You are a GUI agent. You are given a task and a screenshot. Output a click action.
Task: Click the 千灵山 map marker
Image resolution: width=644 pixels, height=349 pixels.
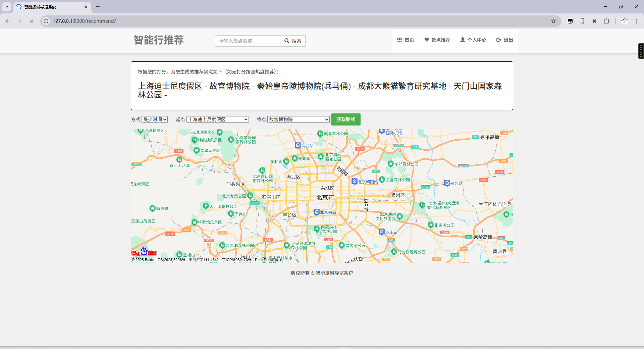coord(231,213)
